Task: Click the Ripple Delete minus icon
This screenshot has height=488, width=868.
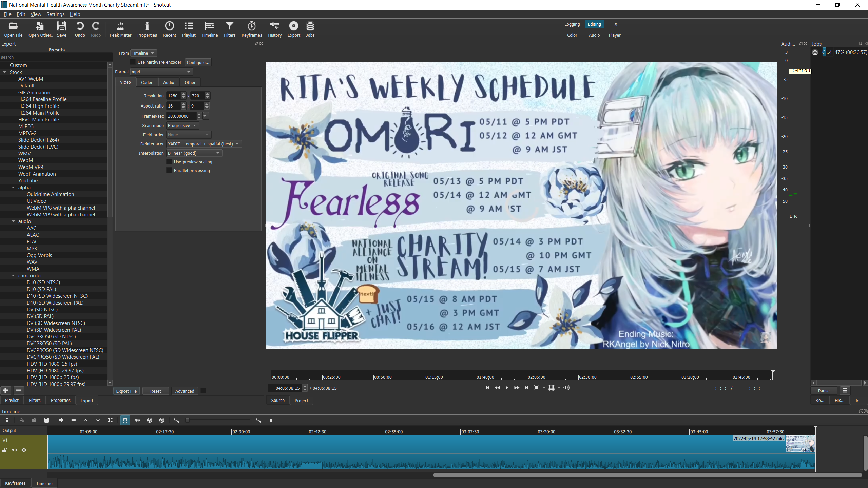Action: [x=74, y=420]
